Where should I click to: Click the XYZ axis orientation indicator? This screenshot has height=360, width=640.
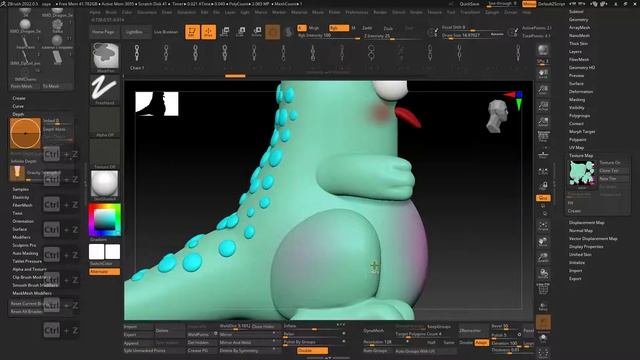pyautogui.click(x=514, y=100)
